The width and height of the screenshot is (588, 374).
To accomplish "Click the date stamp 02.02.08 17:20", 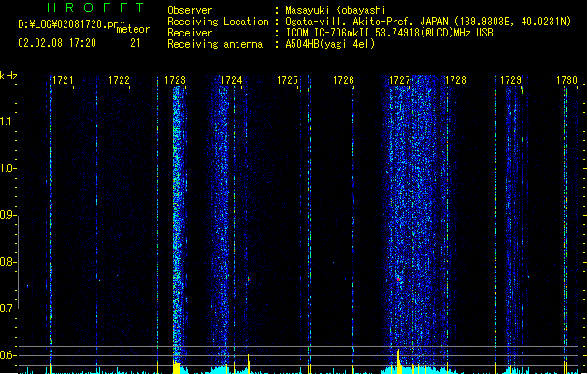I will click(57, 43).
